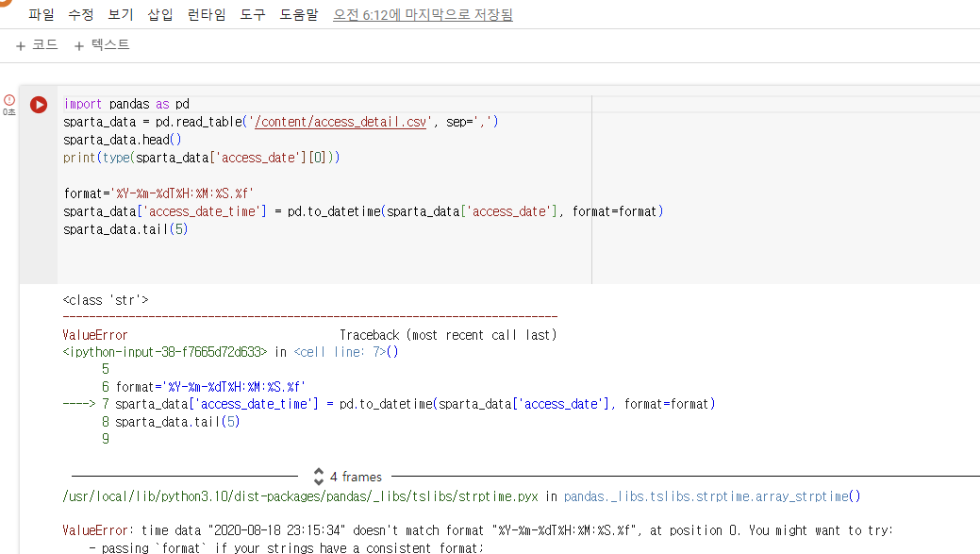The width and height of the screenshot is (980, 554).
Task: Click the /usr/local/lib/python3.10 strptime.pyx path text
Action: 300,496
